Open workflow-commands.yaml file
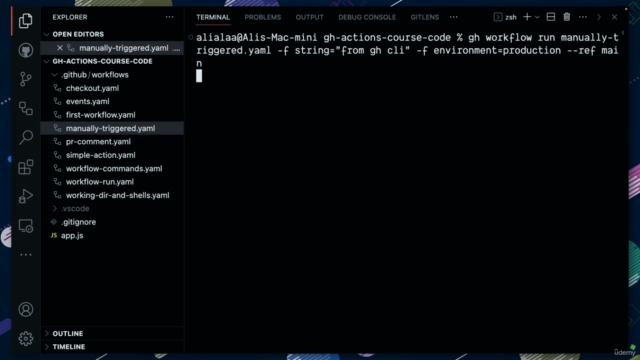The width and height of the screenshot is (640, 360). (114, 169)
